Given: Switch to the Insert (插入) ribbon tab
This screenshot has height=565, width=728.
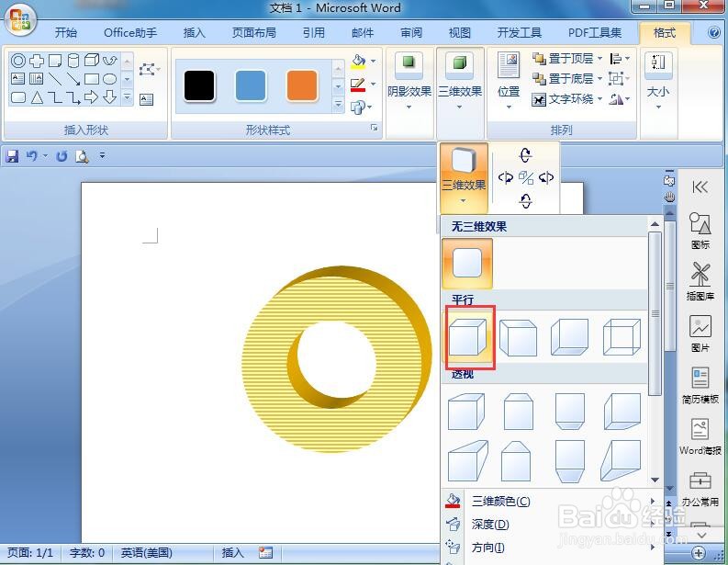Looking at the screenshot, I should tap(194, 32).
